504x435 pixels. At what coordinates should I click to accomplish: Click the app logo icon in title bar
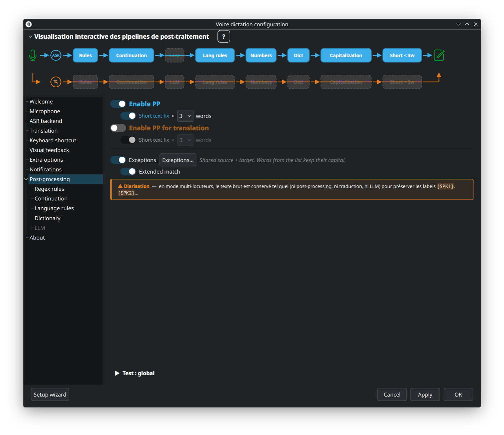tap(29, 24)
